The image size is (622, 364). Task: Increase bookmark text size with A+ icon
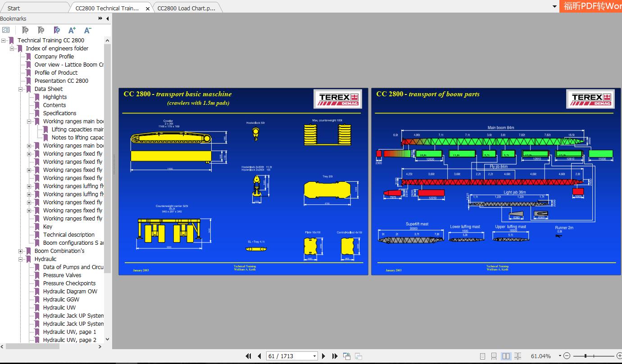click(72, 30)
